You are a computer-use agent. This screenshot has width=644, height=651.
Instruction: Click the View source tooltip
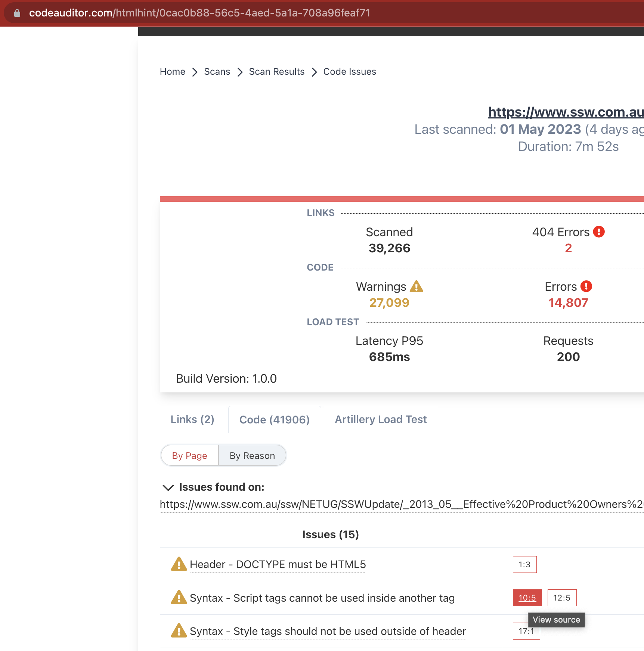click(x=556, y=620)
